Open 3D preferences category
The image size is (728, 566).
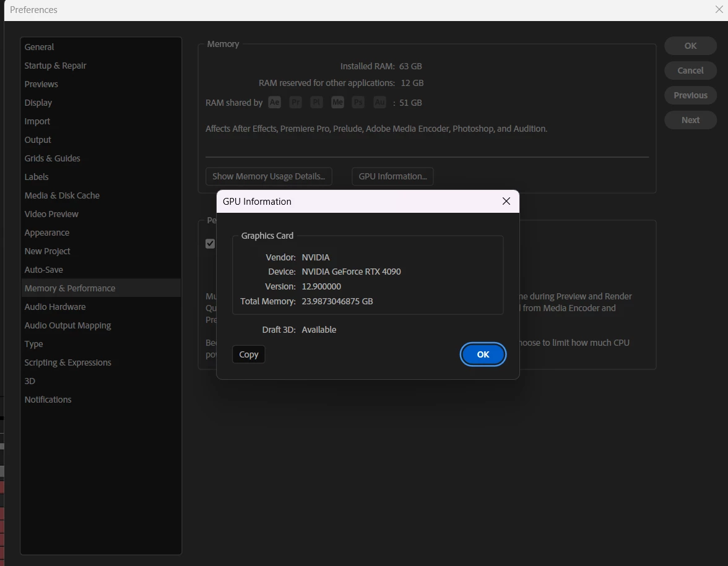pos(101,381)
